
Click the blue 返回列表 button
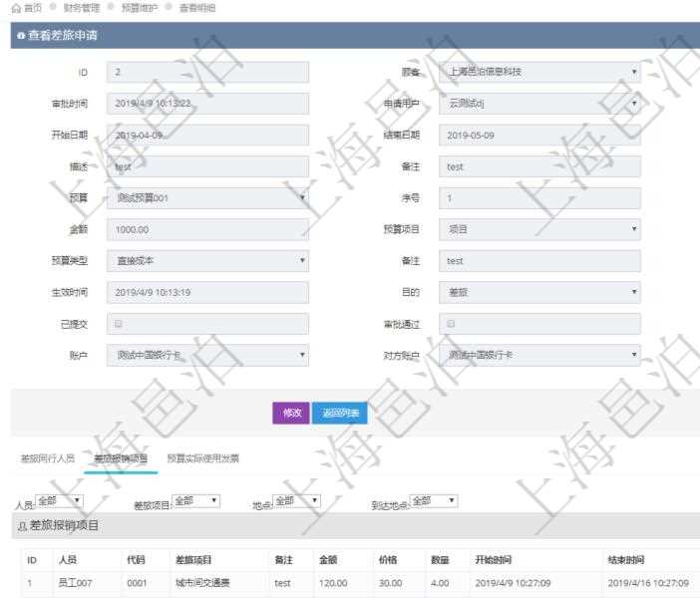pos(340,413)
